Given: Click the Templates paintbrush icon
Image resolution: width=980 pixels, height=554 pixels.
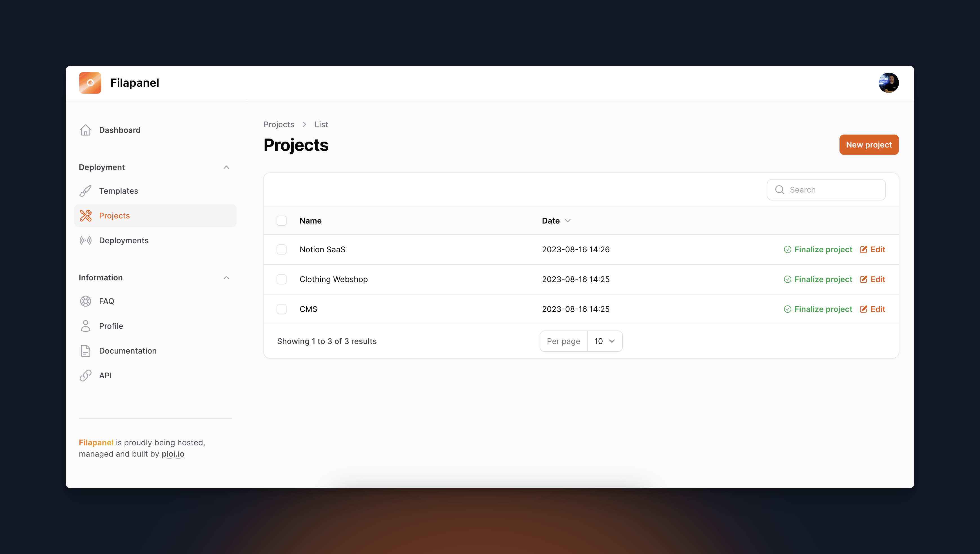Looking at the screenshot, I should 85,191.
